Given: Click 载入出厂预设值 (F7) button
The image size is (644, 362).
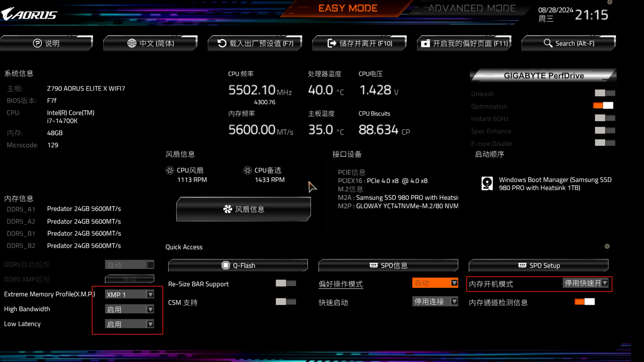Looking at the screenshot, I should [x=255, y=43].
